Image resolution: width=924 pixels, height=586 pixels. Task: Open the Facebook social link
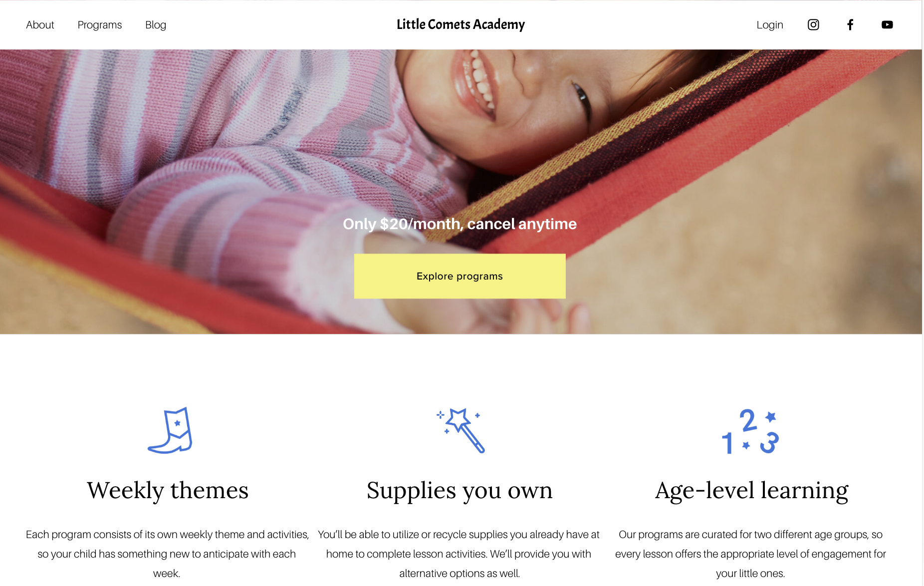(x=850, y=25)
